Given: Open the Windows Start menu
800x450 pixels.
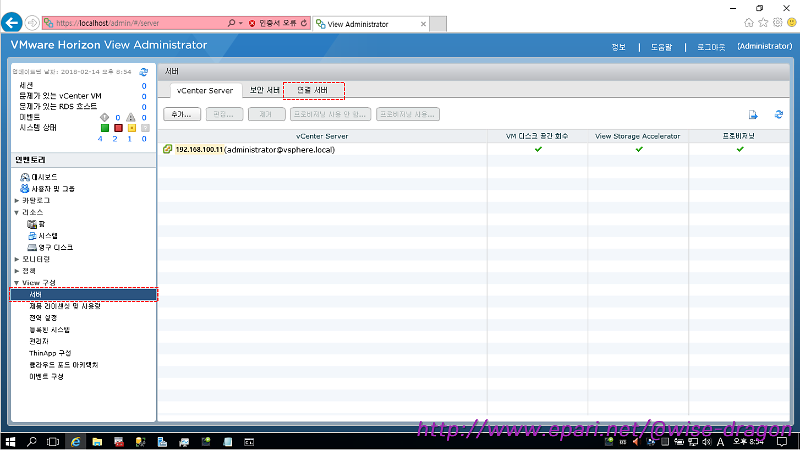Looking at the screenshot, I should [10, 442].
